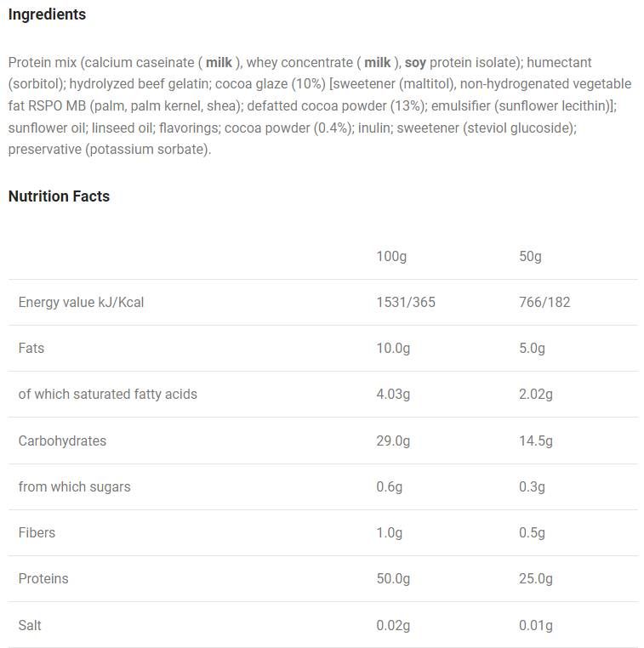Select the 100g column header
644x648 pixels.
[x=392, y=256]
